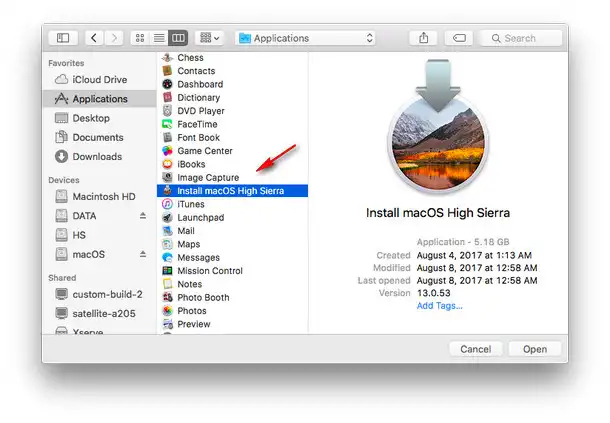The image size is (610, 423).
Task: Select the Macintosh HD device
Action: [100, 197]
